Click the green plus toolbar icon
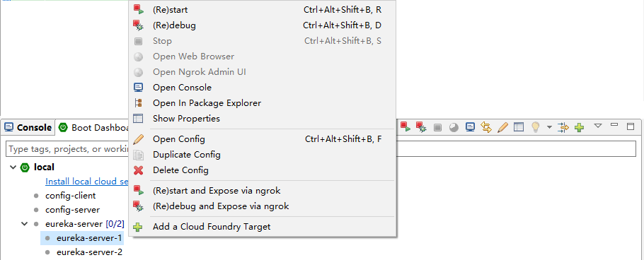The width and height of the screenshot is (644, 260). click(580, 128)
